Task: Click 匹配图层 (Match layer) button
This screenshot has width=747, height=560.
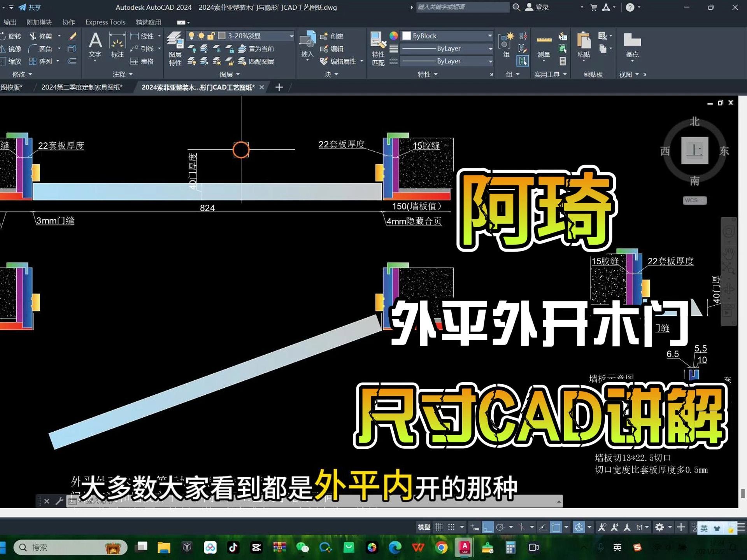Action: point(256,61)
